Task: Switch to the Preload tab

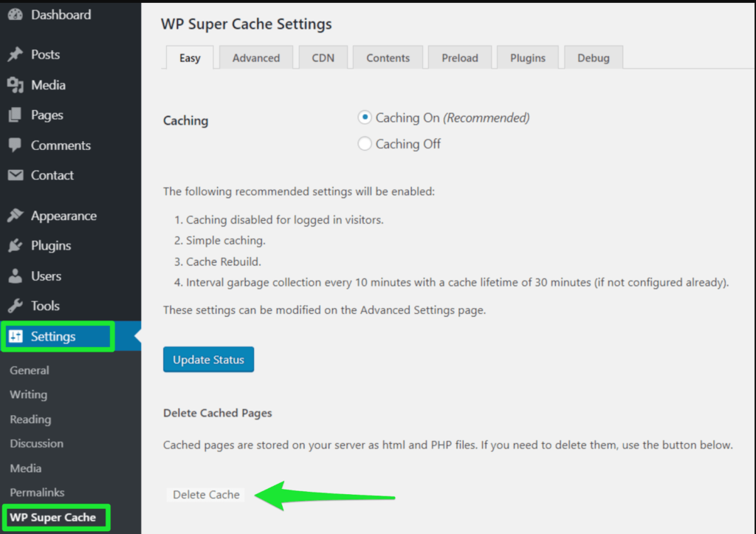Action: pos(460,58)
